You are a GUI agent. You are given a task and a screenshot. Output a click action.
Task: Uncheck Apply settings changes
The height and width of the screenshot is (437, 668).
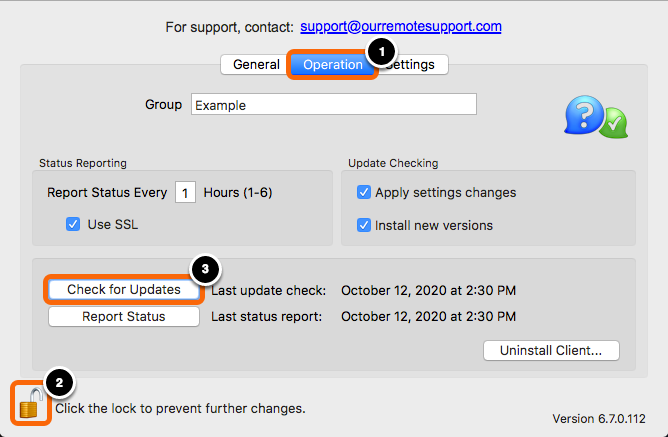tap(363, 192)
